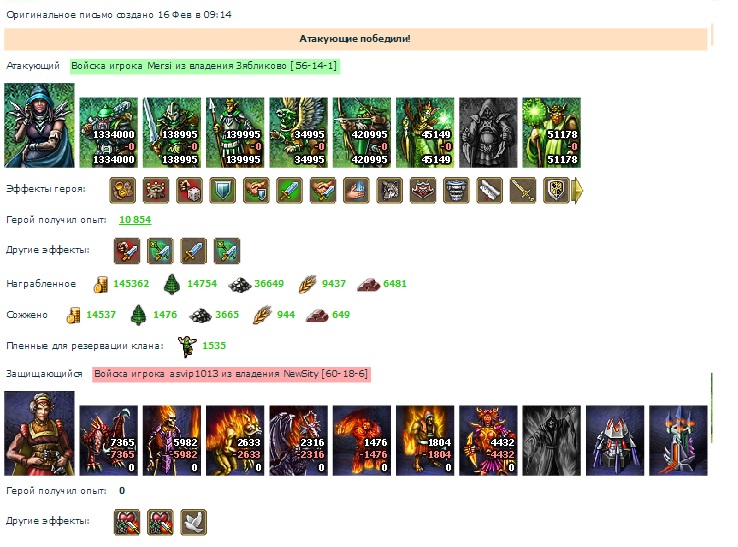Click the looted gold coins icon 145362

100,284
